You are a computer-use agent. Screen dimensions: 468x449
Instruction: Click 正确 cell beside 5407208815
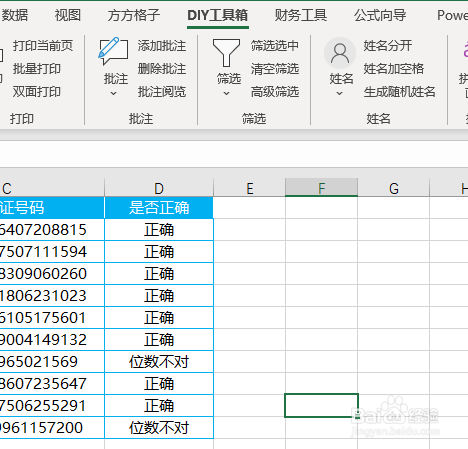click(159, 230)
